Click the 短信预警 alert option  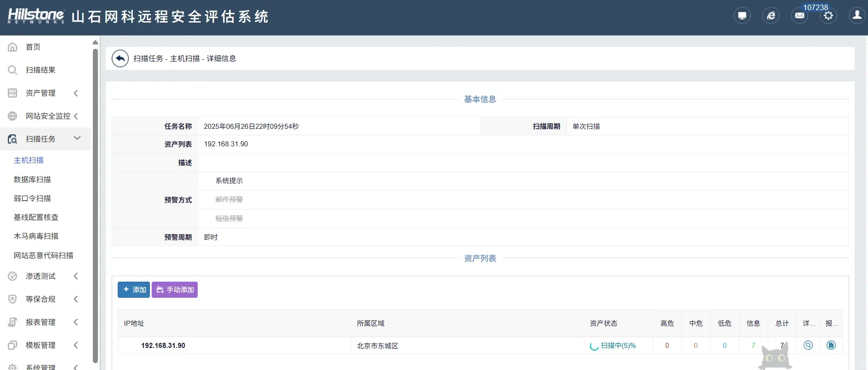pos(229,219)
